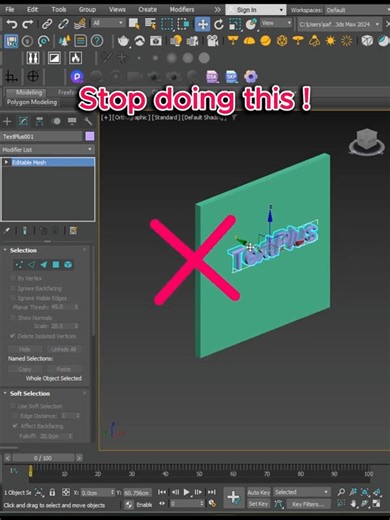This screenshot has width=390, height=520.
Task: Click the Redo arrow icon
Action: click(27, 24)
